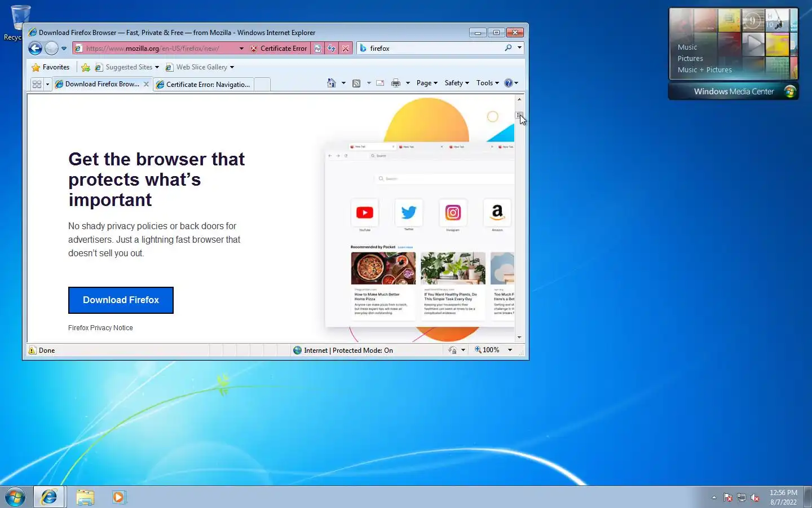Open the recent pages dropdown
Image resolution: width=812 pixels, height=508 pixels.
64,49
